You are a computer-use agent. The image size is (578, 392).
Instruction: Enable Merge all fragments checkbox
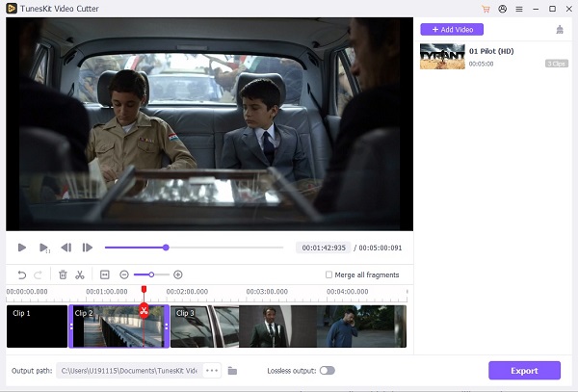[x=329, y=274]
